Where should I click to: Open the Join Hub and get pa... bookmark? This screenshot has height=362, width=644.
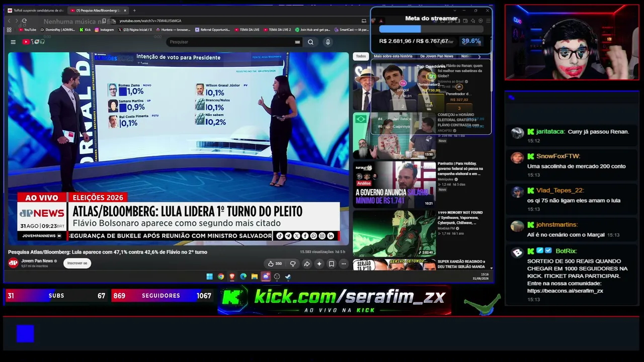click(x=312, y=30)
